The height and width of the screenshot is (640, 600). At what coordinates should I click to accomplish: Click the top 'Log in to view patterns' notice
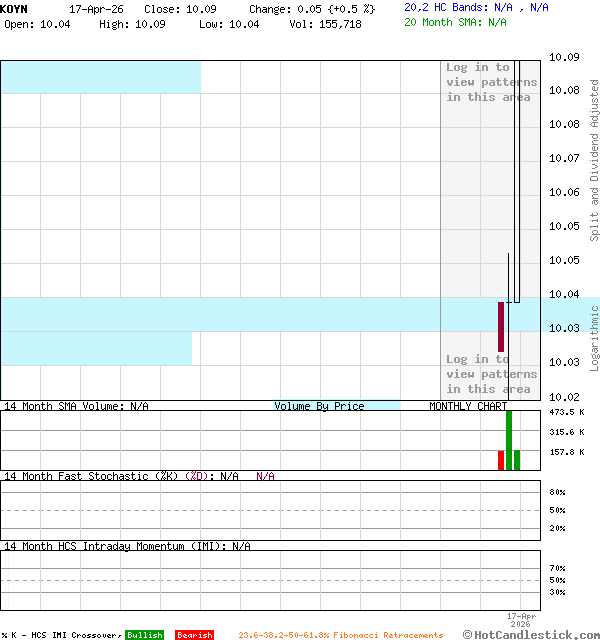click(491, 82)
